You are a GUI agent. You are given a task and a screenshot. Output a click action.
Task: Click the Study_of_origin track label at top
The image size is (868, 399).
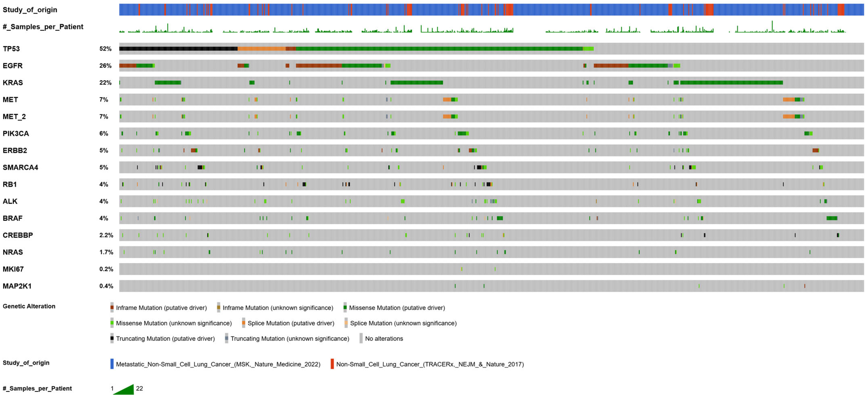tap(30, 10)
